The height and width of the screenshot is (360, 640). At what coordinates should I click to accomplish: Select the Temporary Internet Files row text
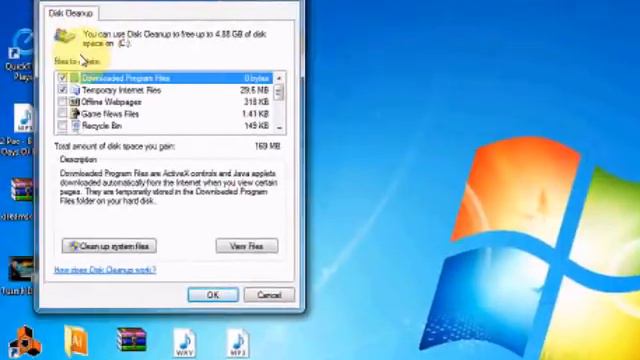point(122,90)
